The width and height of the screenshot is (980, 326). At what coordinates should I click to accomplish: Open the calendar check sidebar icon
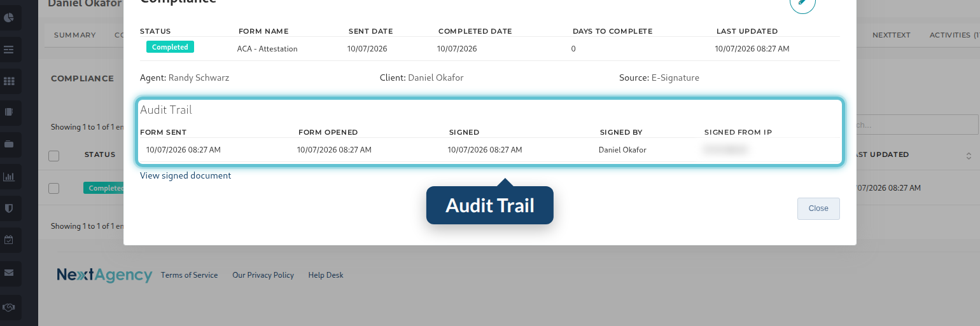point(9,240)
